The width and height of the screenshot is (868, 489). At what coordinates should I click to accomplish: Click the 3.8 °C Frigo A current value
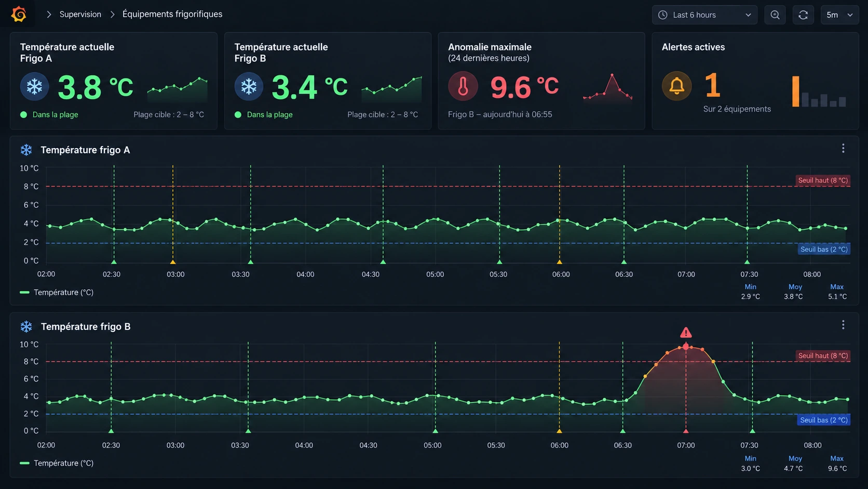point(96,87)
